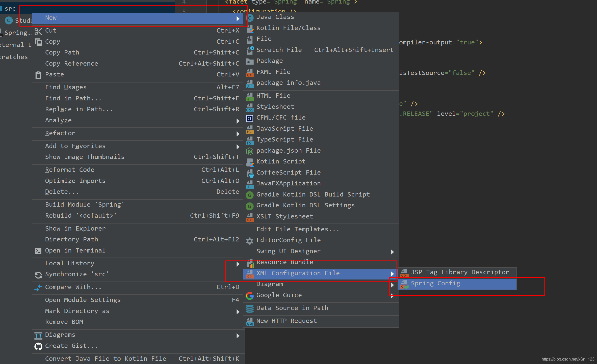Select Reformat Code entry
Viewport: 597px width, 364px height.
tap(138, 170)
